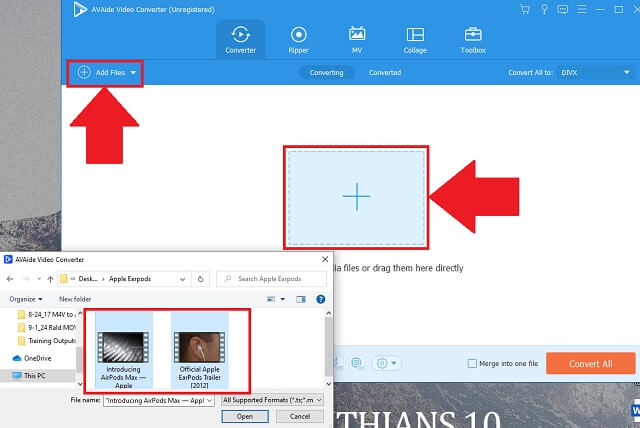Select This PC in navigation pane
Screen dimensions: 640x428
point(36,376)
